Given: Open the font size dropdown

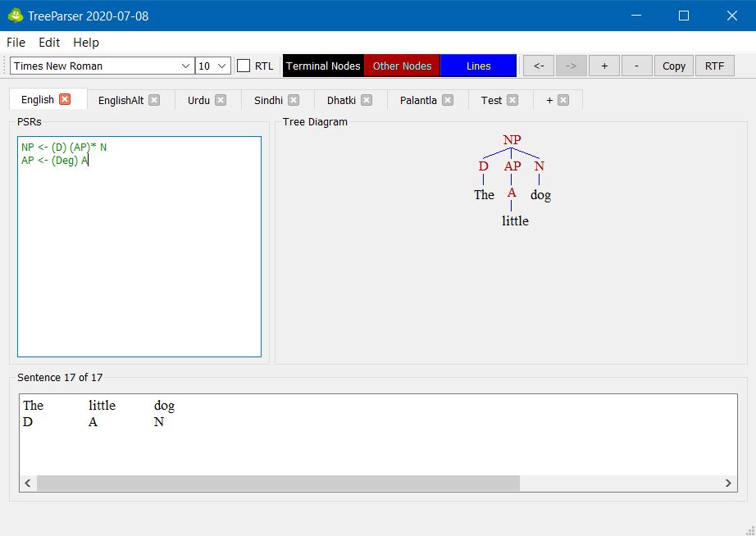Looking at the screenshot, I should point(222,66).
